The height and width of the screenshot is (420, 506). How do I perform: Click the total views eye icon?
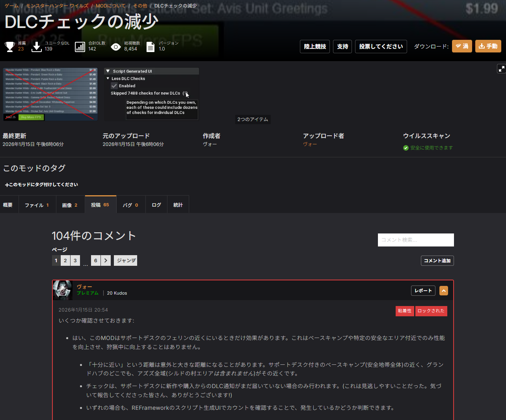click(x=115, y=47)
